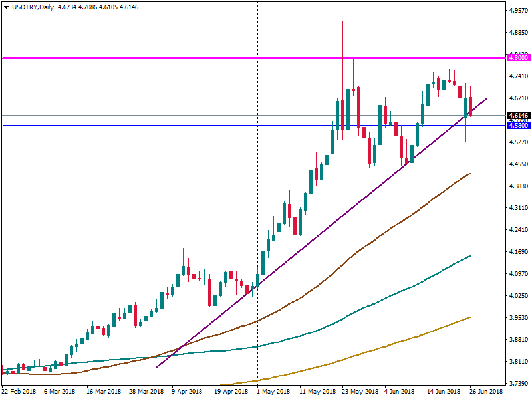Click the tallest candle wick near 23 May
The width and height of the screenshot is (532, 399).
tap(342, 40)
